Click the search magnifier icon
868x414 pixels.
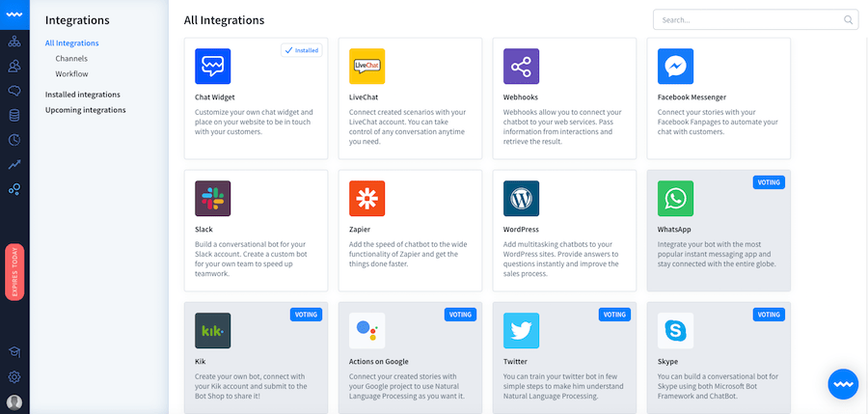coord(848,20)
